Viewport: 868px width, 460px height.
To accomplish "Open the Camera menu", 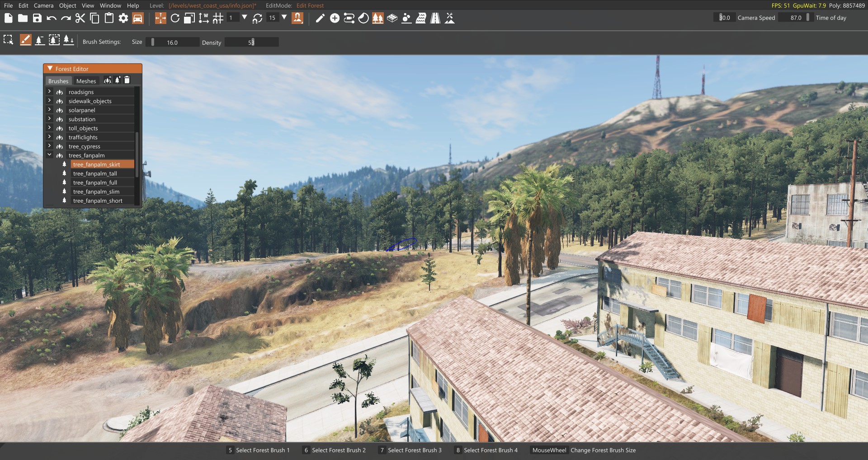I will point(43,5).
